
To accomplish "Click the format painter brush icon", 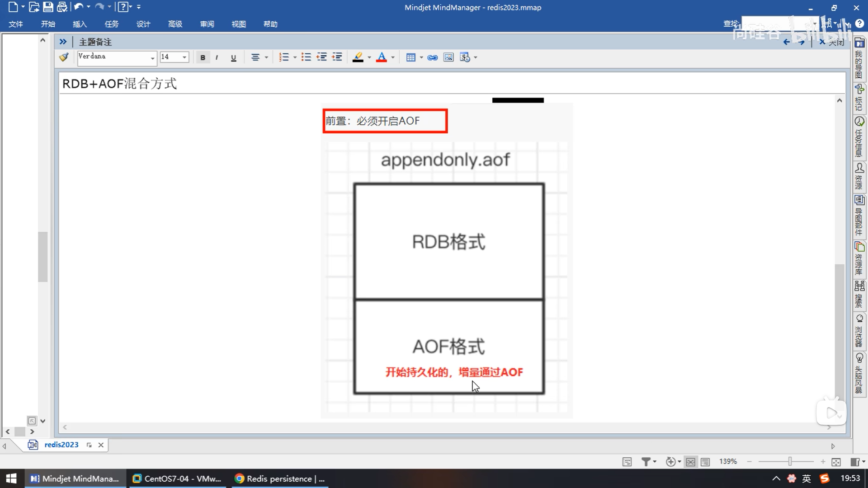I will [64, 57].
